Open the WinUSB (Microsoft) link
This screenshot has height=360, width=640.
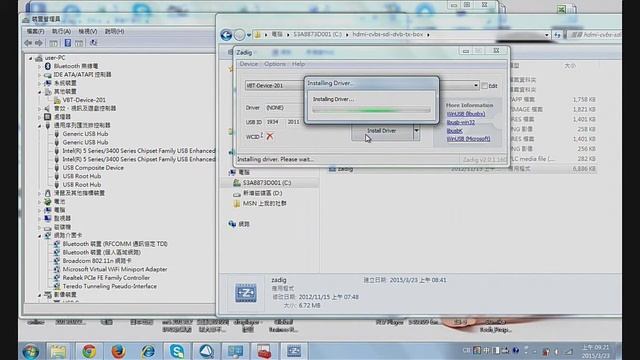468,139
